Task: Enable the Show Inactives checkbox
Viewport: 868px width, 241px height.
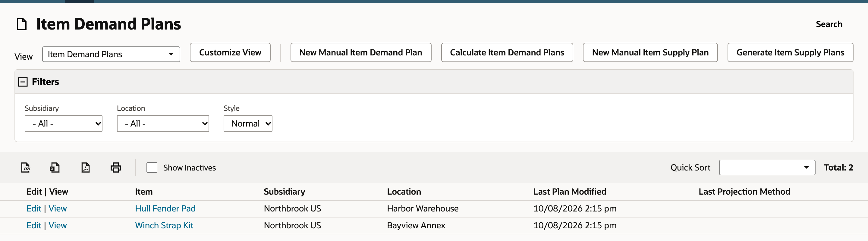Action: coord(152,167)
